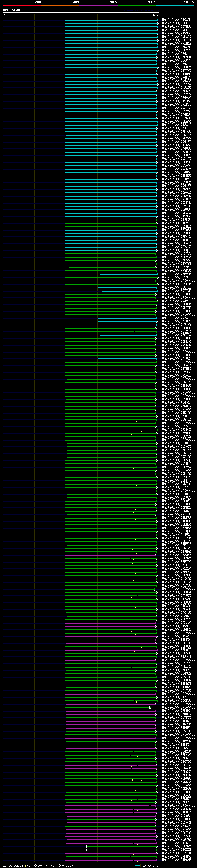
Task: Select the UniRef100_P08836 label
Action: tap(176, 328)
